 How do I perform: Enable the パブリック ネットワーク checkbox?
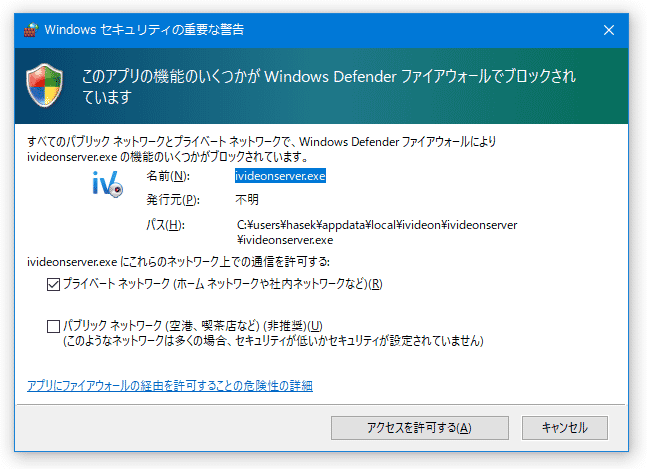(x=53, y=326)
